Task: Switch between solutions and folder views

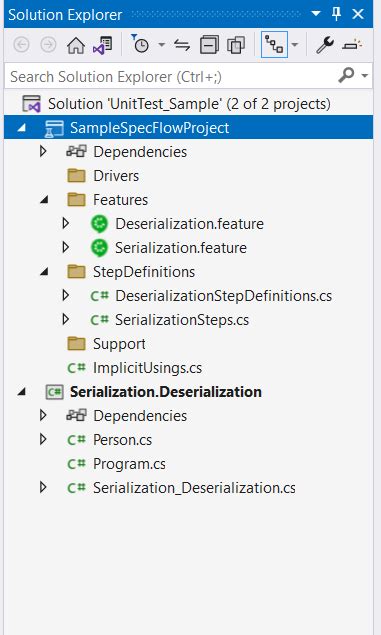Action: pyautogui.click(x=102, y=45)
